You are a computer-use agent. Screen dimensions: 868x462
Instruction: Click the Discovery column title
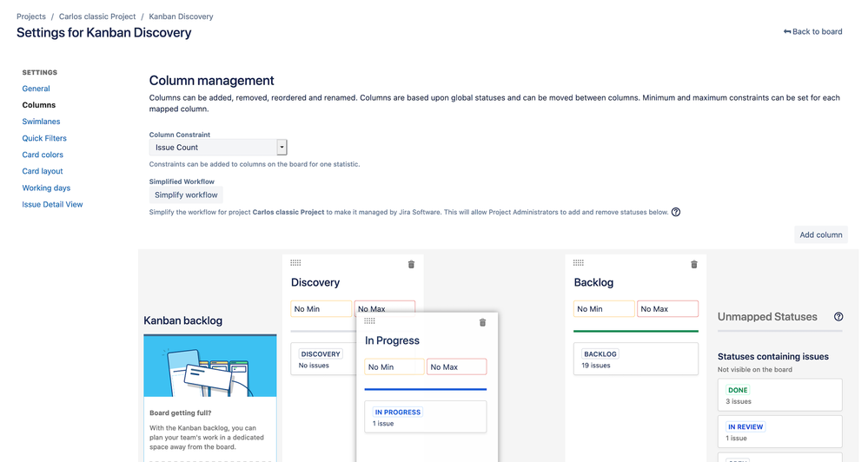pyautogui.click(x=315, y=283)
